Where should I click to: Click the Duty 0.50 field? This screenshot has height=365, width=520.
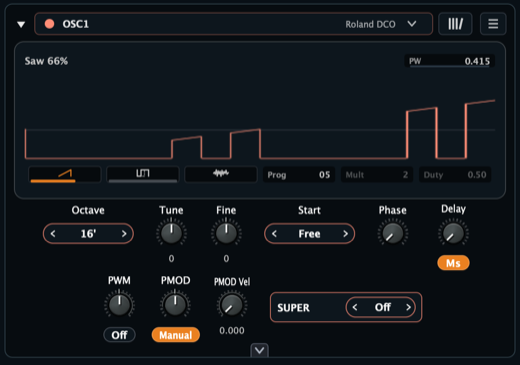click(455, 175)
